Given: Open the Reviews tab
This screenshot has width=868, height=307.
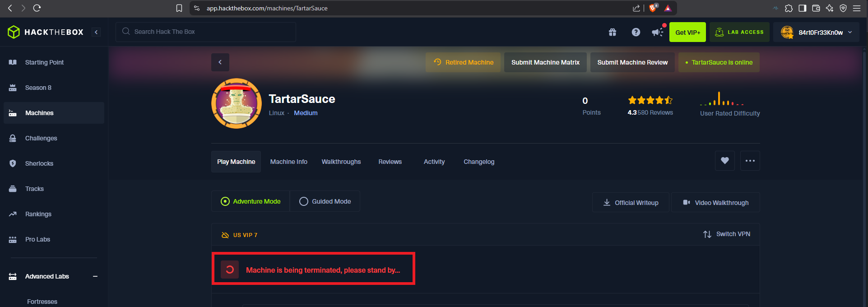Looking at the screenshot, I should 390,162.
